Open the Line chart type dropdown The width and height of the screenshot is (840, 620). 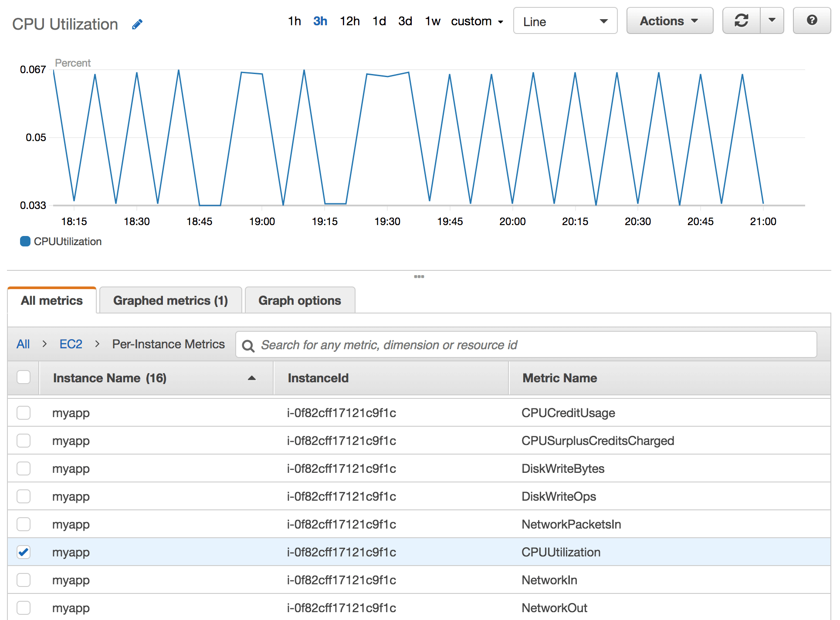(x=565, y=20)
